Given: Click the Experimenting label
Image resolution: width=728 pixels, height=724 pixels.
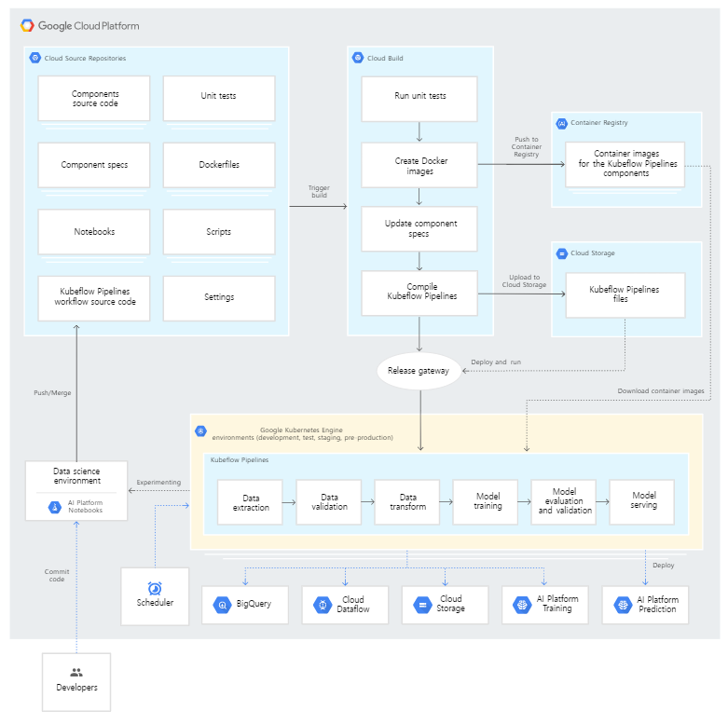Looking at the screenshot, I should (x=158, y=483).
